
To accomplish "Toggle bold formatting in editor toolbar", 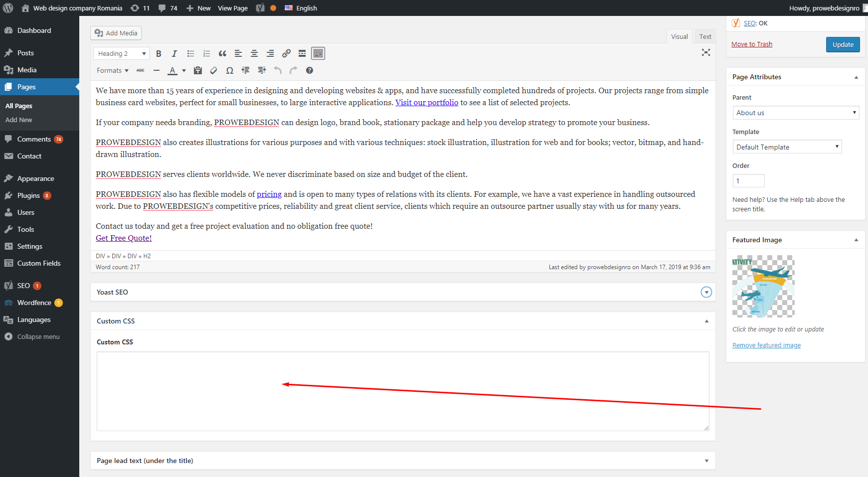I will tap(159, 53).
